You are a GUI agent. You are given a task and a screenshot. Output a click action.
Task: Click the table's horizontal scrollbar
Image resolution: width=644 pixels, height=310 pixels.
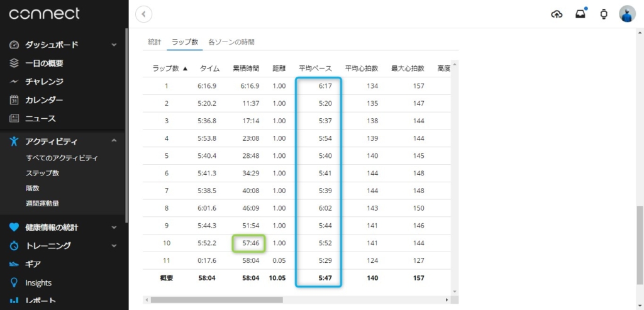click(x=296, y=300)
